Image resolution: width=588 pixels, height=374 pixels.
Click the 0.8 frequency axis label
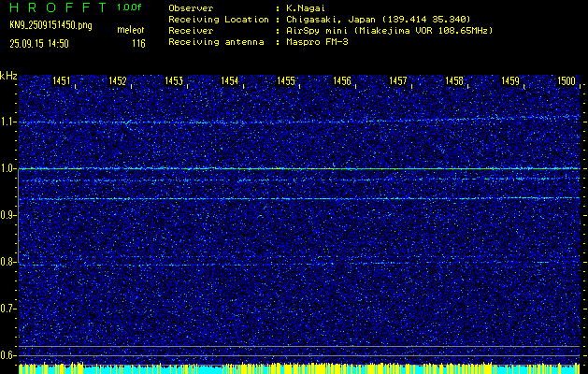7,262
